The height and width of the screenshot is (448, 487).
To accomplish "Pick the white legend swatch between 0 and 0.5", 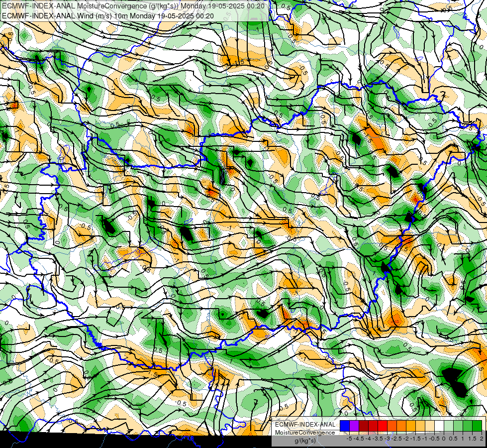I will click(x=439, y=426).
